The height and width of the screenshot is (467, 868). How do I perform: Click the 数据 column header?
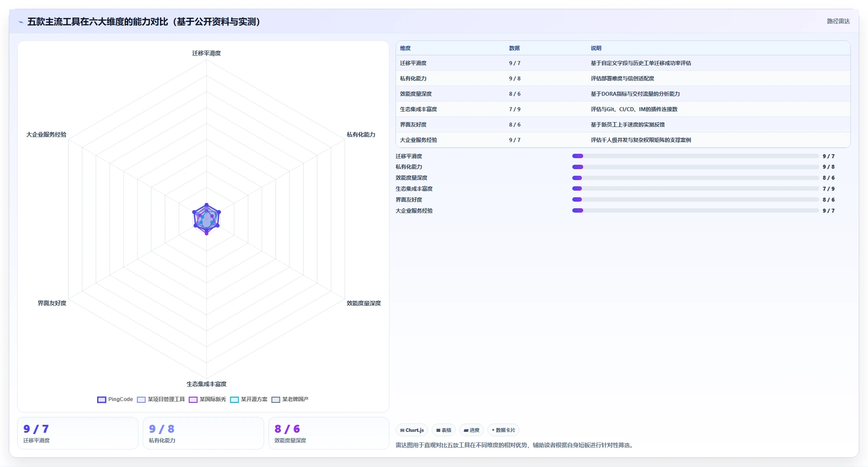514,48
